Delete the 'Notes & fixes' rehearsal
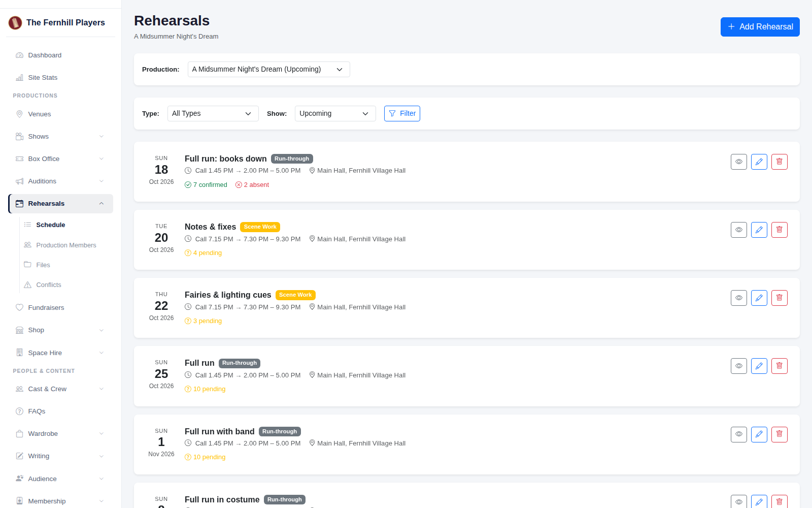The width and height of the screenshot is (812, 508). click(x=780, y=230)
